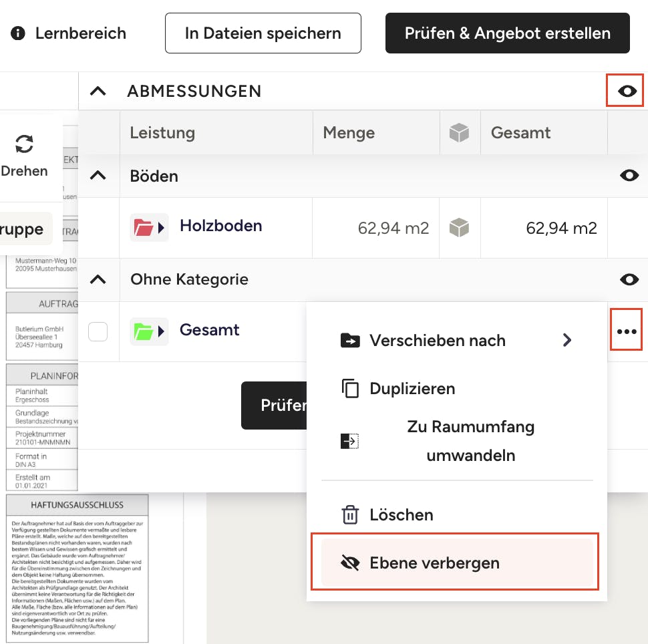Open the three-dot menu for Gesamt
The height and width of the screenshot is (644, 648).
tap(627, 331)
